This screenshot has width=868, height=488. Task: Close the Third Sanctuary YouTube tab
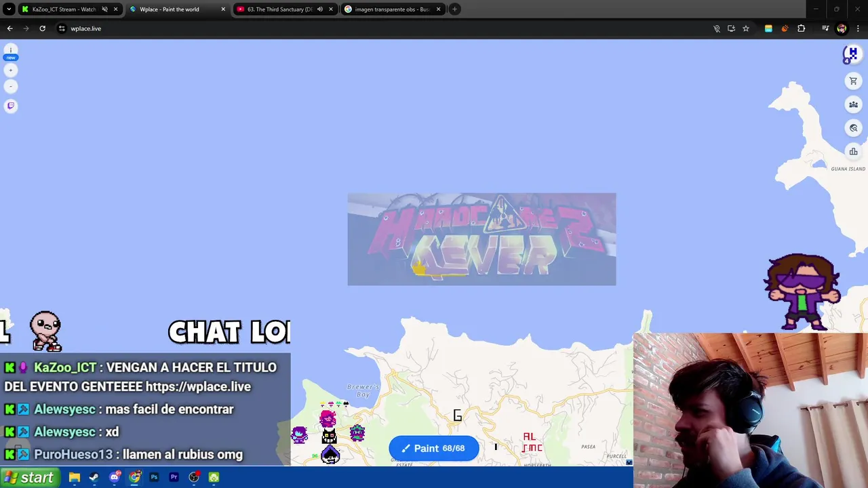click(x=331, y=9)
